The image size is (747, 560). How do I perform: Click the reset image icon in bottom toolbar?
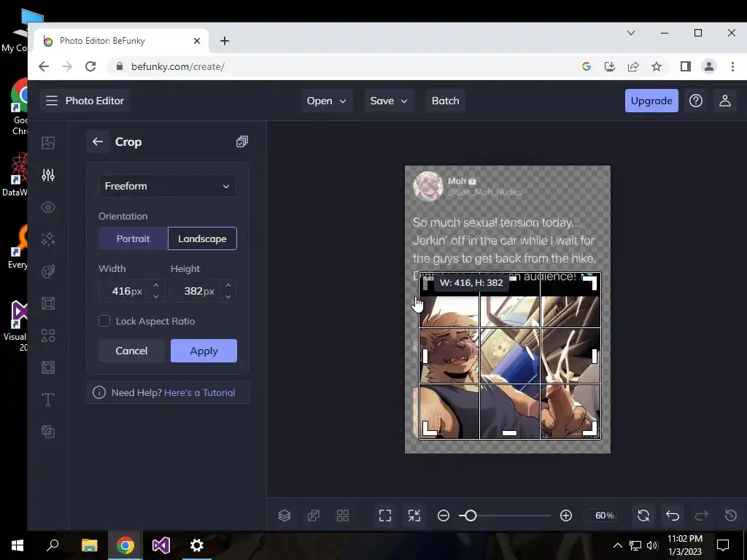pos(643,516)
